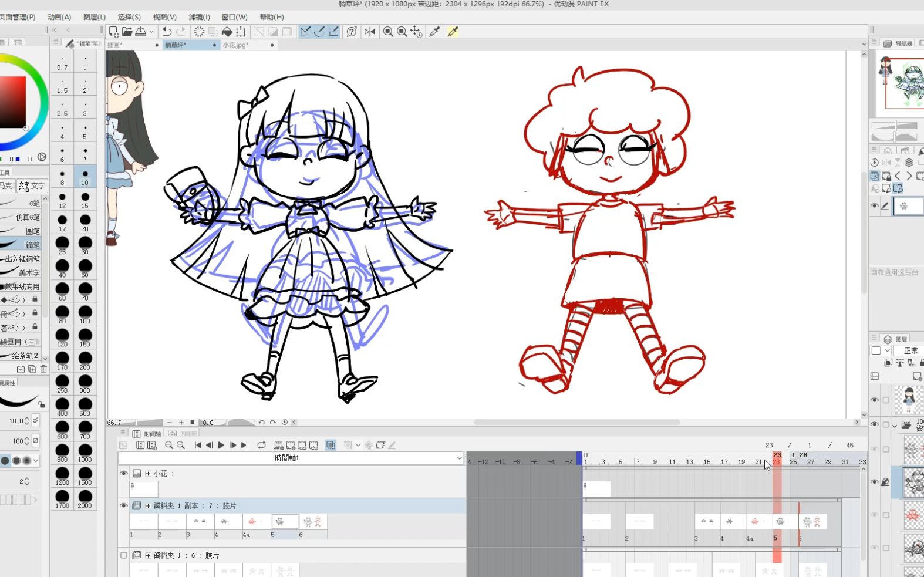Viewport: 924px width, 577px height.
Task: Go to the first frame of timeline
Action: pyautogui.click(x=198, y=446)
